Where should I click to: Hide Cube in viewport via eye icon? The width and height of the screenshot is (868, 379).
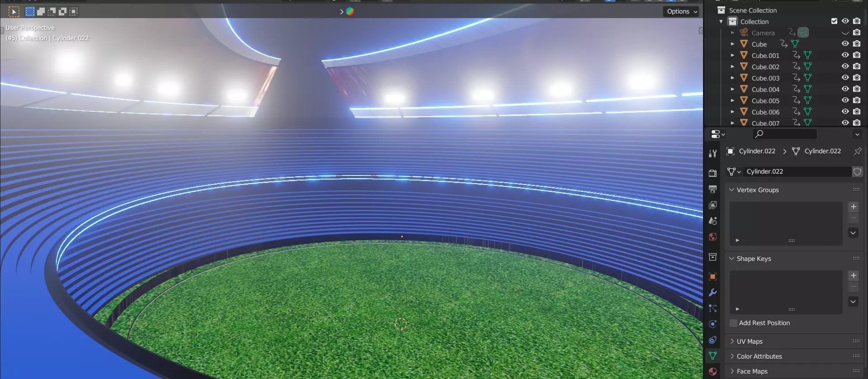click(845, 44)
